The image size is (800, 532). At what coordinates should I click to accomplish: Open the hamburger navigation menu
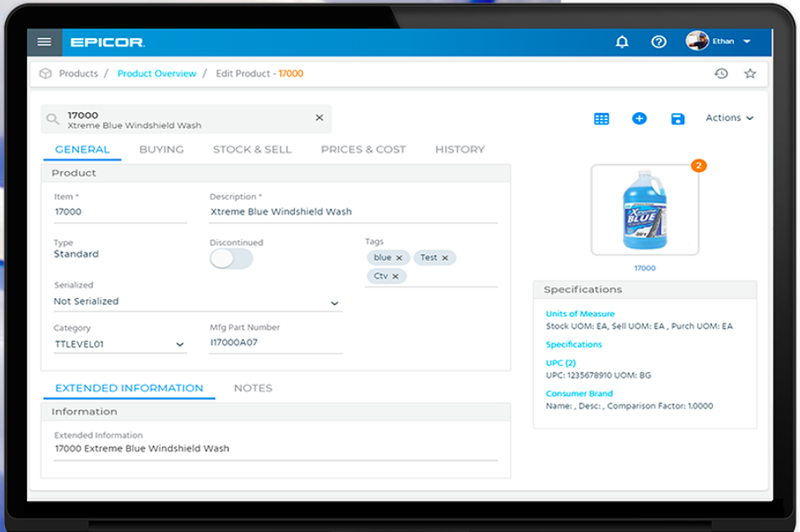pos(44,42)
